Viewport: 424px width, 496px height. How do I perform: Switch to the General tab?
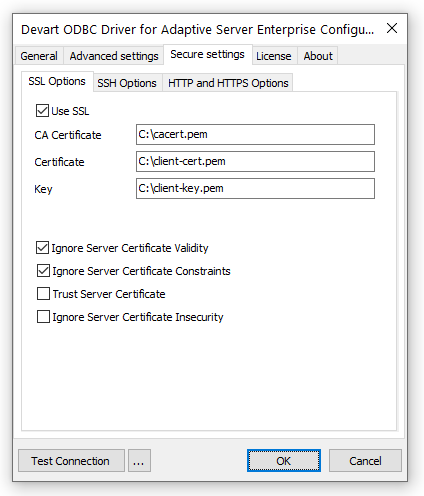coord(39,56)
